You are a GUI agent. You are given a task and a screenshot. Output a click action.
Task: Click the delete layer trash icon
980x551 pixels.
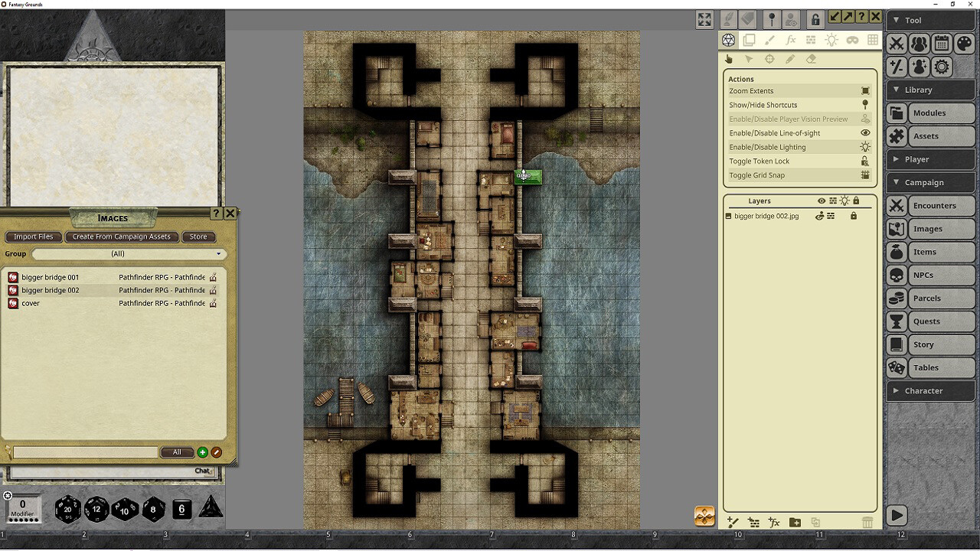[867, 522]
